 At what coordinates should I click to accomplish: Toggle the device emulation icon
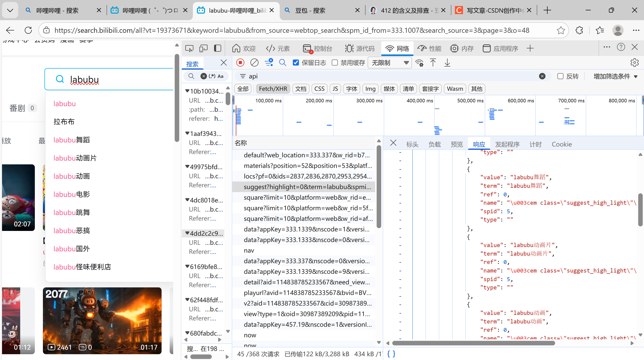[203, 48]
